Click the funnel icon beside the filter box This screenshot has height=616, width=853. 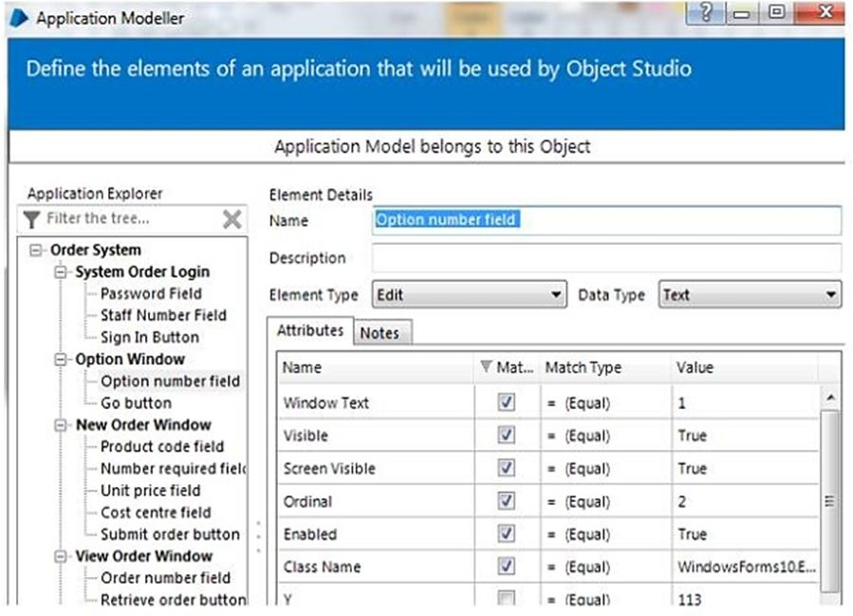[32, 219]
